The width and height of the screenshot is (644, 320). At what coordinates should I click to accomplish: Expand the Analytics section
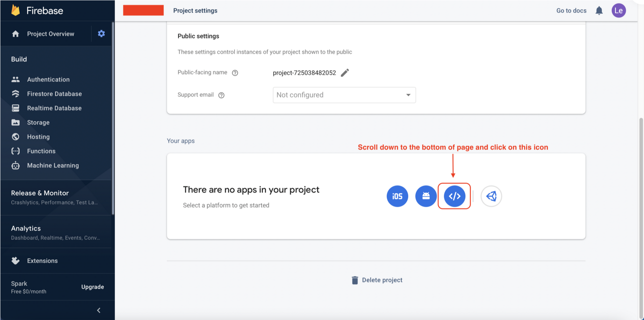pos(56,233)
